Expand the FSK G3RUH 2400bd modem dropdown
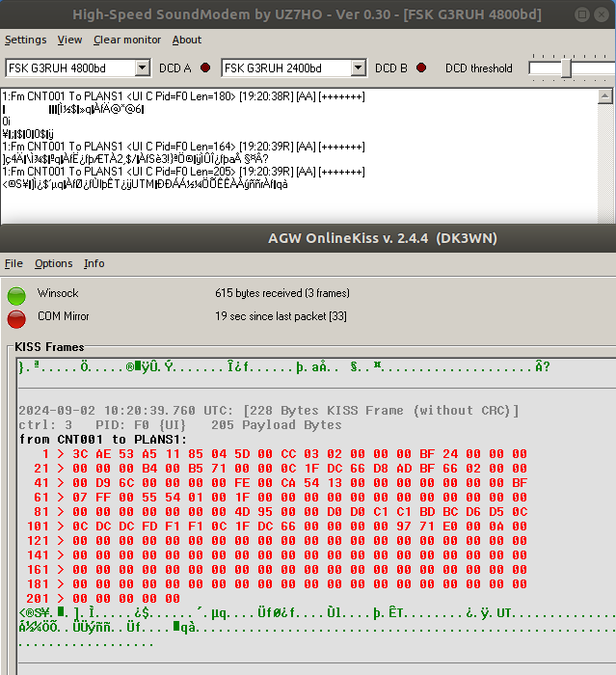The height and width of the screenshot is (675, 616). point(358,68)
